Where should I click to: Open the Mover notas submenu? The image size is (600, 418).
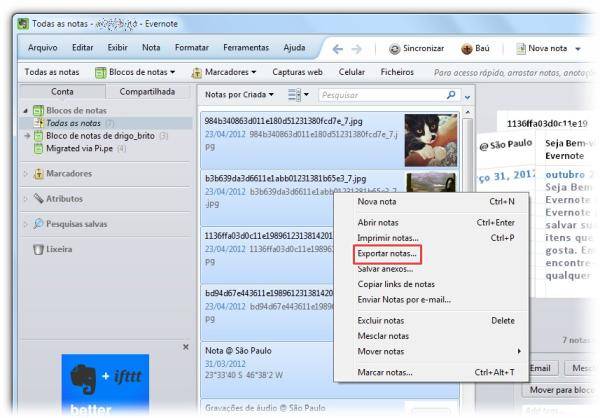click(432, 351)
